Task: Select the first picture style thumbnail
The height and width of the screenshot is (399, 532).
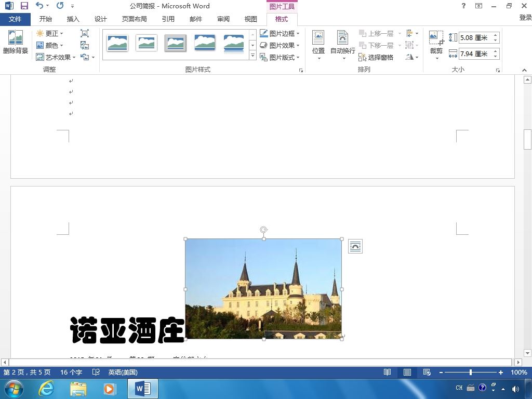Action: pos(117,44)
